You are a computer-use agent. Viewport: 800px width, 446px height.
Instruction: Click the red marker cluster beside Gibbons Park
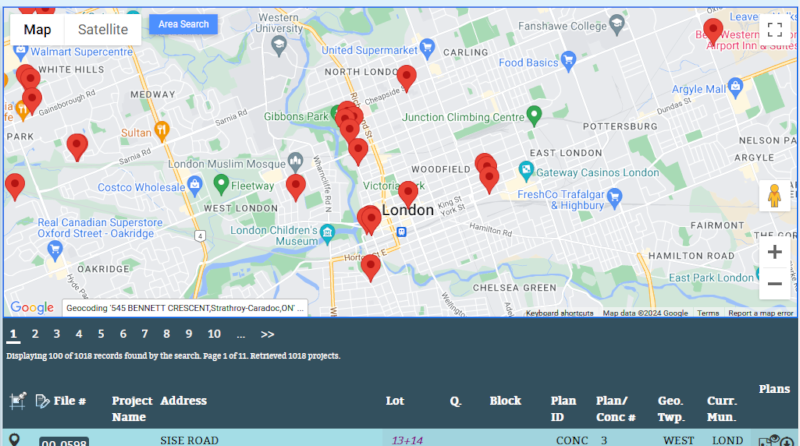[x=349, y=121]
